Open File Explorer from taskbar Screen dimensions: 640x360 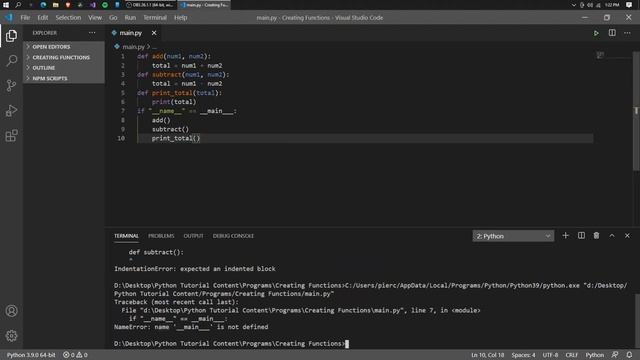click(x=56, y=5)
